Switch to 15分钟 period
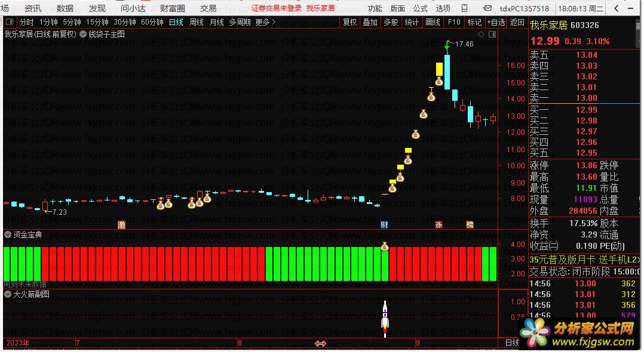644x352 pixels. [97, 22]
